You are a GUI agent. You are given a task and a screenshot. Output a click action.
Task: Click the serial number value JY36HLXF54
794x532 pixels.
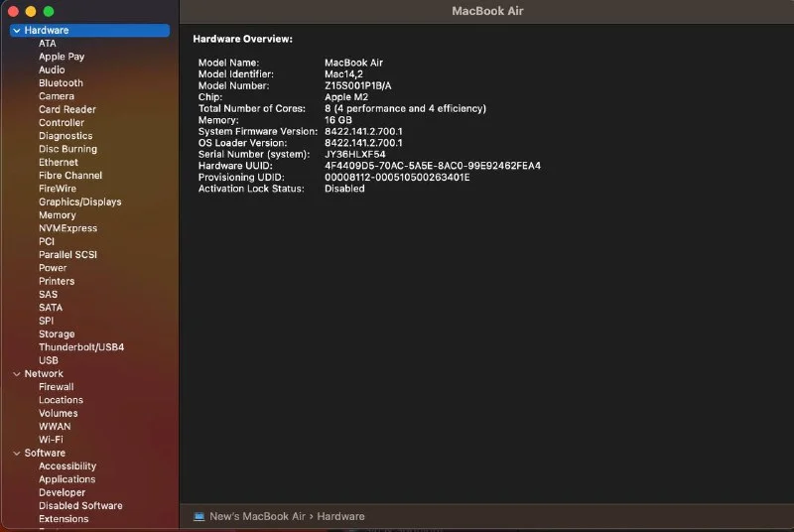coord(354,155)
